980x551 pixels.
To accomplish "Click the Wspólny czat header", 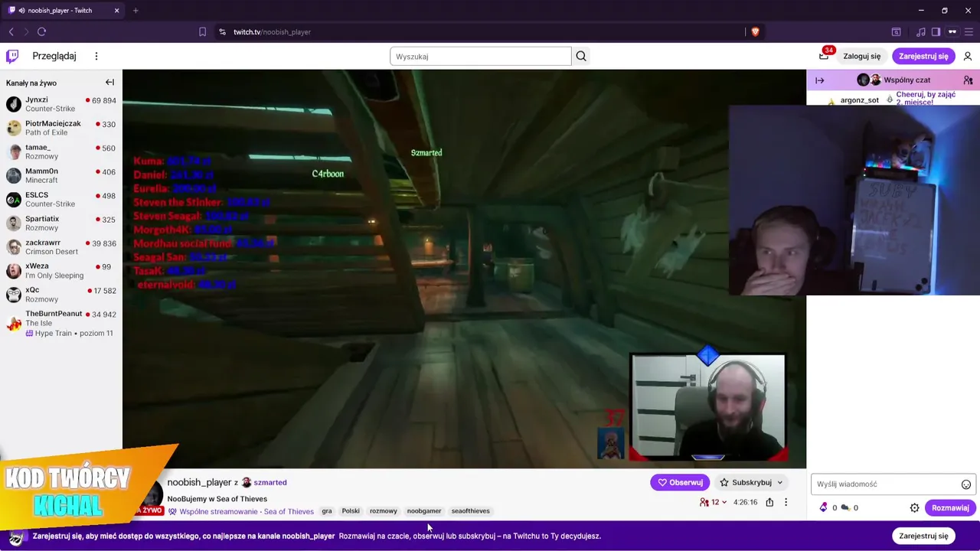I will [906, 80].
